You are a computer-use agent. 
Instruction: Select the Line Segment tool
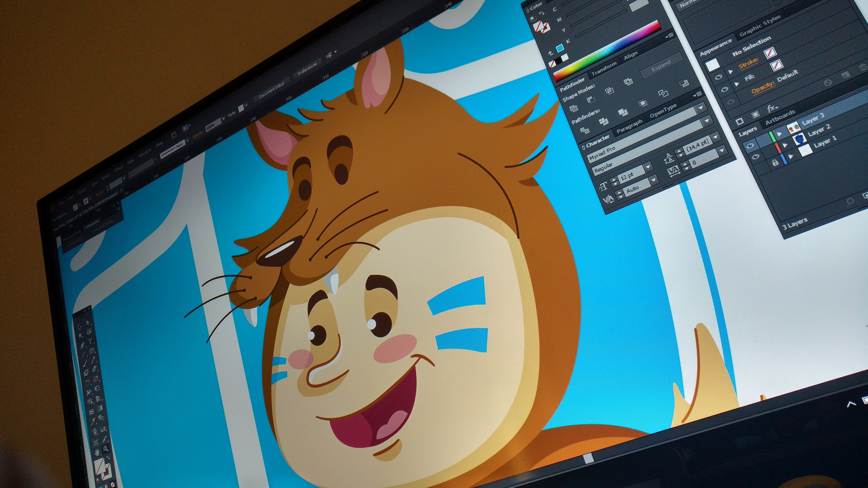click(x=83, y=354)
